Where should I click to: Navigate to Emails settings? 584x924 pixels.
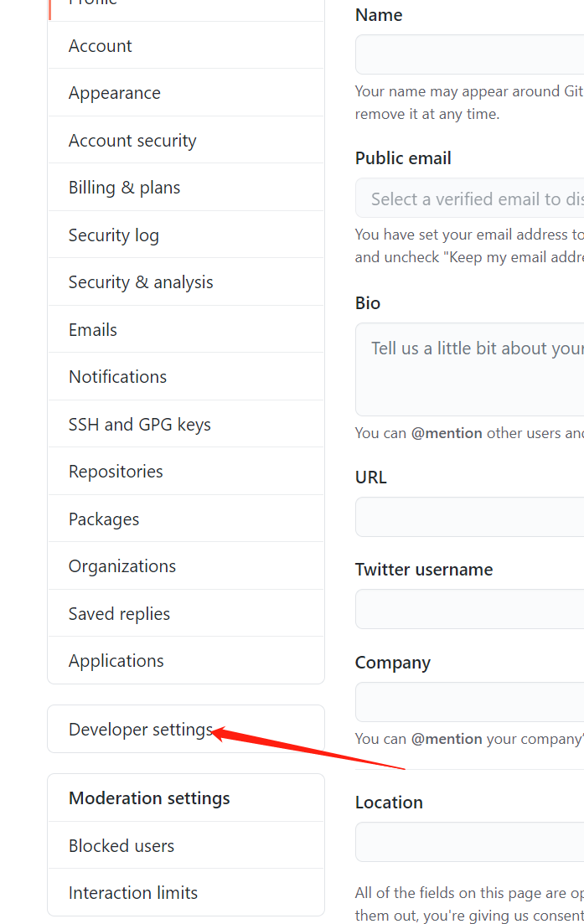click(x=93, y=330)
